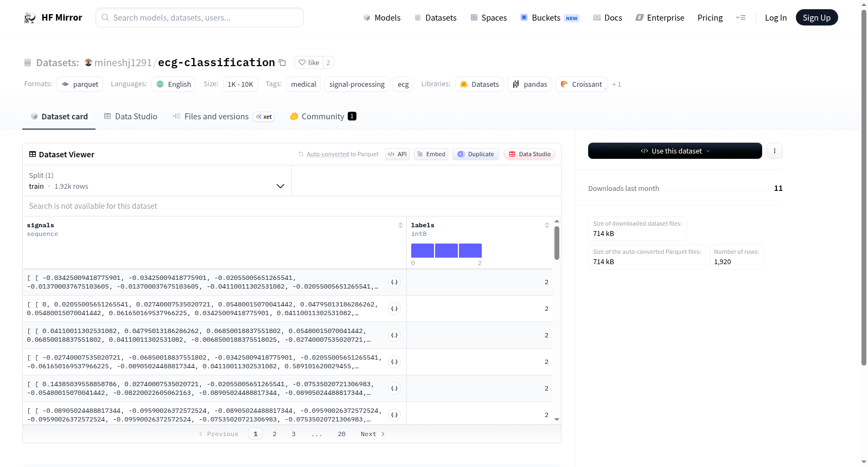Open the Docs page
The width and height of the screenshot is (868, 467).
point(608,17)
